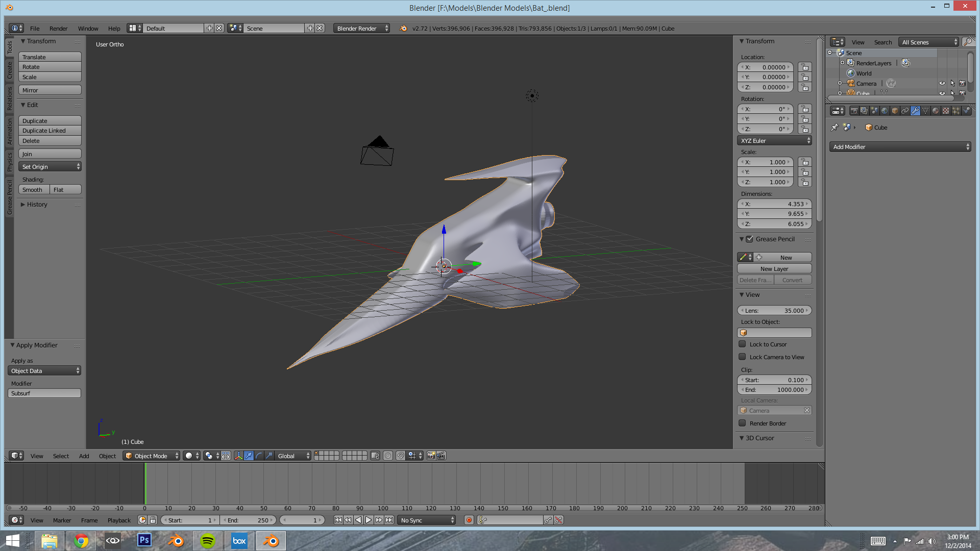Lock the X location padlock icon

tap(805, 67)
